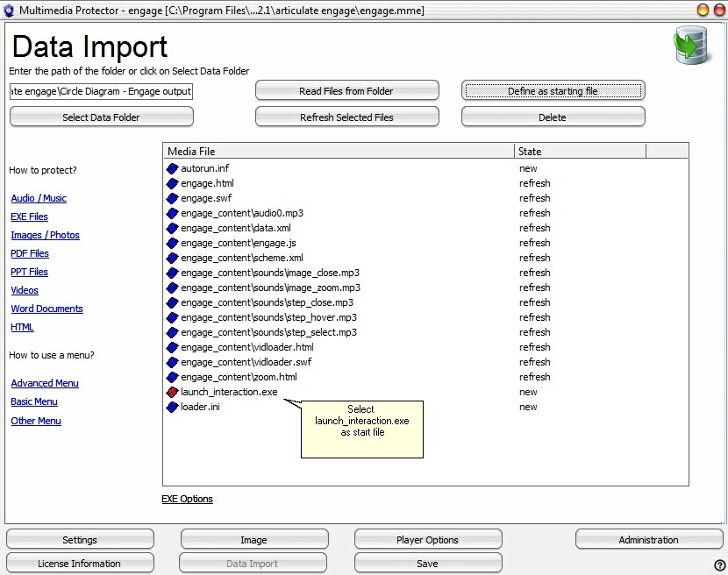Open the Audio / Music help link
This screenshot has height=575, width=728.
39,198
